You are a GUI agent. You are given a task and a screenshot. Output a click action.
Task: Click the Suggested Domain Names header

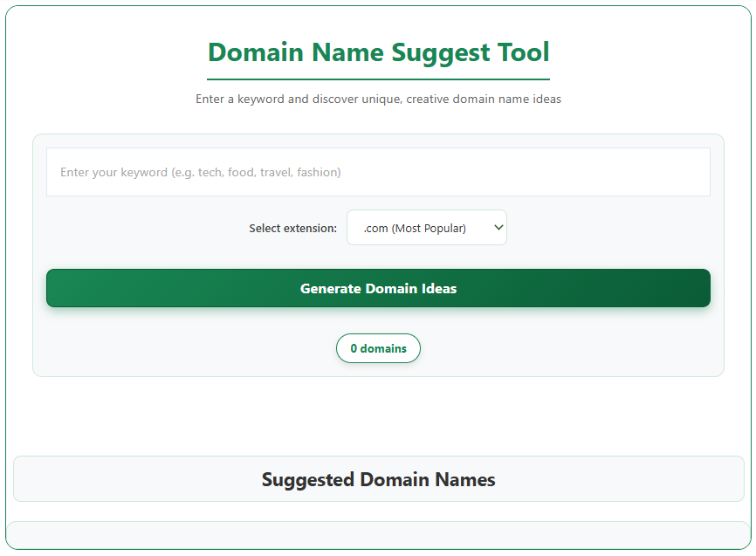[x=378, y=479]
